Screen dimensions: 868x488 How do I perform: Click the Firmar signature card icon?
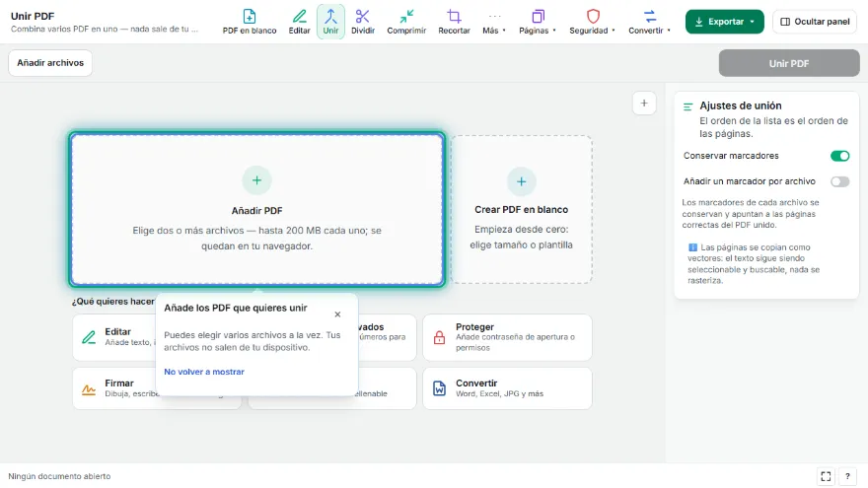[x=89, y=389]
